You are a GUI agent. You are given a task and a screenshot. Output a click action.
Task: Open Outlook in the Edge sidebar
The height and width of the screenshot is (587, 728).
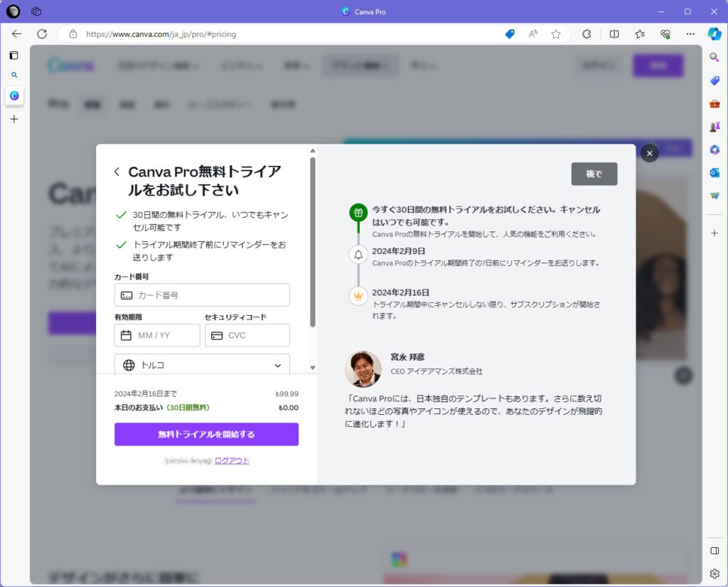click(714, 173)
